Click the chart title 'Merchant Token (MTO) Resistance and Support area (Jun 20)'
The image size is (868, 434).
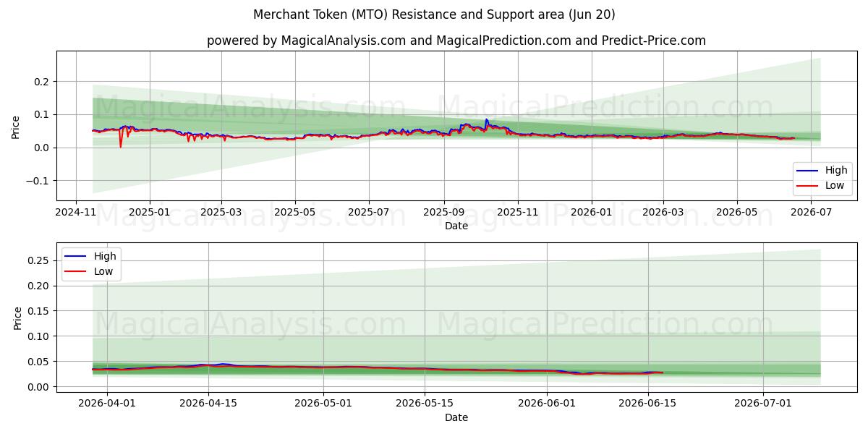coord(434,14)
